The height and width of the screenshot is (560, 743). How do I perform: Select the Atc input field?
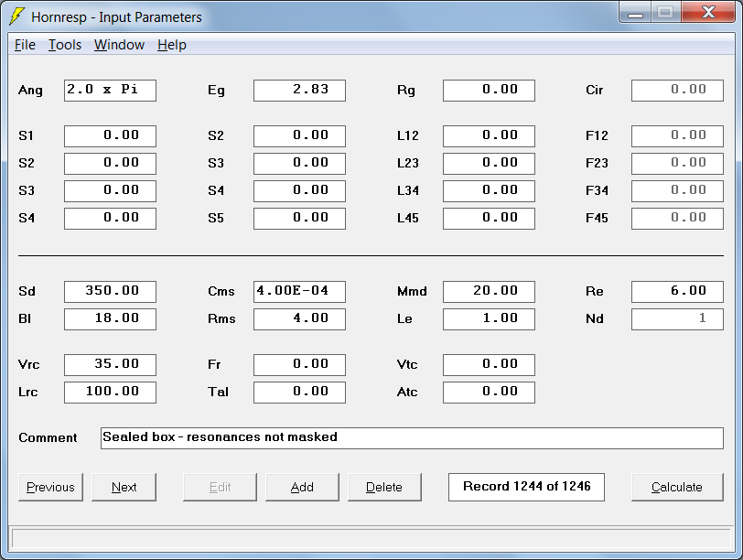489,393
